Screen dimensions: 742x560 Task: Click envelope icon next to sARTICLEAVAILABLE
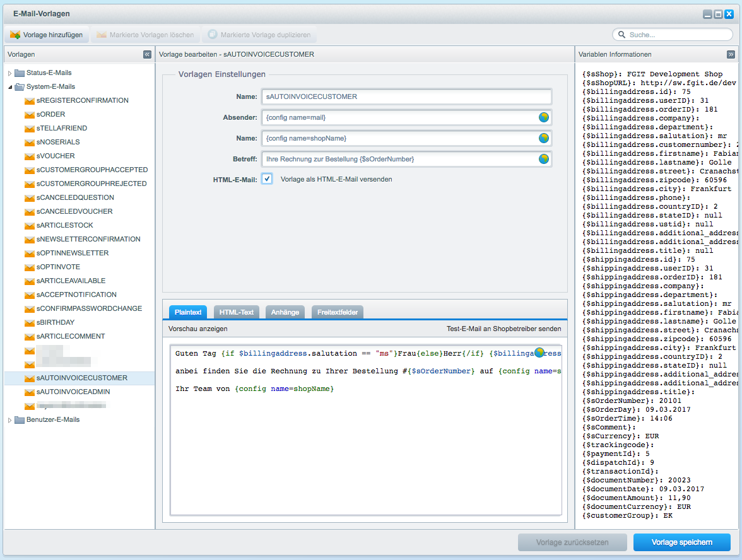29,281
